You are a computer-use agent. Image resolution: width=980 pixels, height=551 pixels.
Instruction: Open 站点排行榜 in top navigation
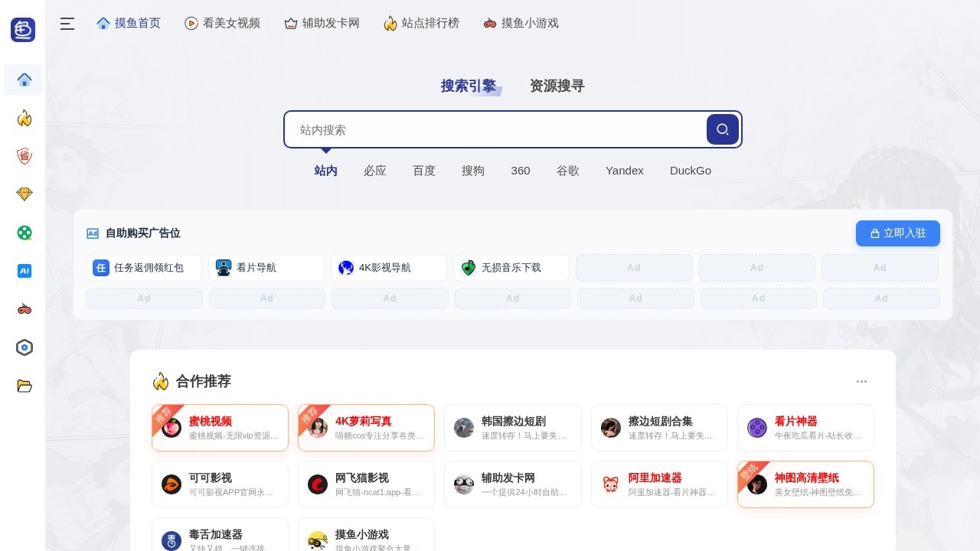click(x=421, y=23)
